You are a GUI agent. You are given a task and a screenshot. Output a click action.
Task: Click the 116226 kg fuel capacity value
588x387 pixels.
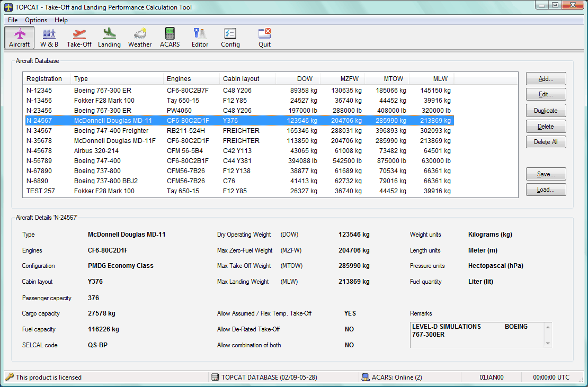[x=103, y=329]
